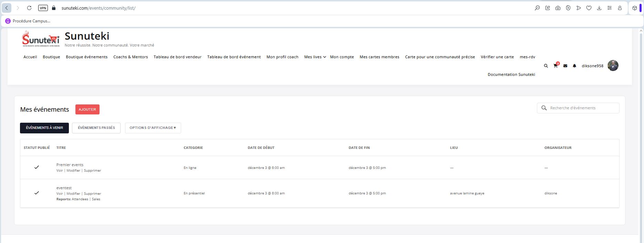Image resolution: width=644 pixels, height=243 pixels.
Task: Click the diksone958 profile avatar
Action: tap(613, 65)
